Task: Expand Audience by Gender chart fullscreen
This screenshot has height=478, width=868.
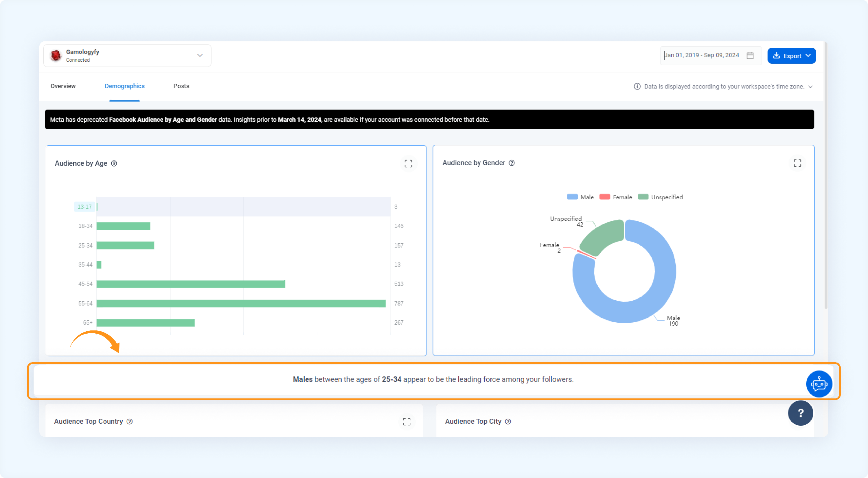Action: (797, 163)
